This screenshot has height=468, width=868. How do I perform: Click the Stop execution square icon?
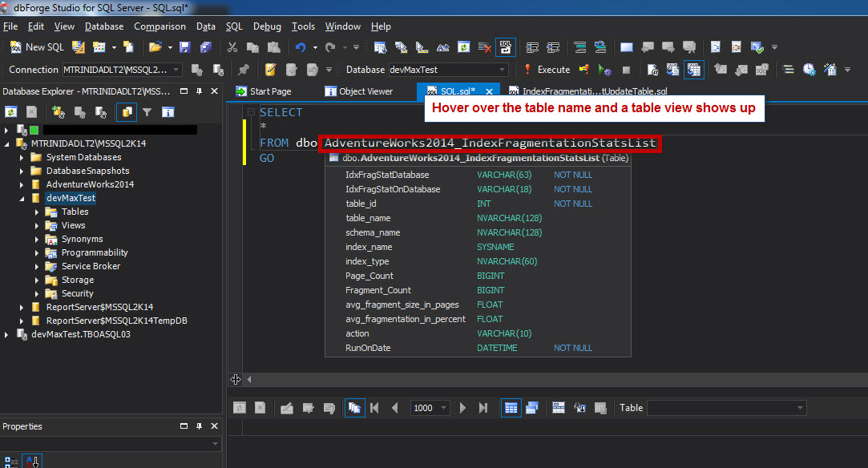click(x=626, y=70)
